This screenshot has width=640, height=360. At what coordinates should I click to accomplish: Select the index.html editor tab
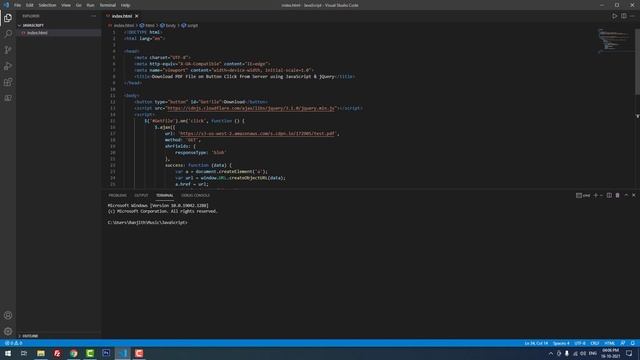click(x=122, y=16)
